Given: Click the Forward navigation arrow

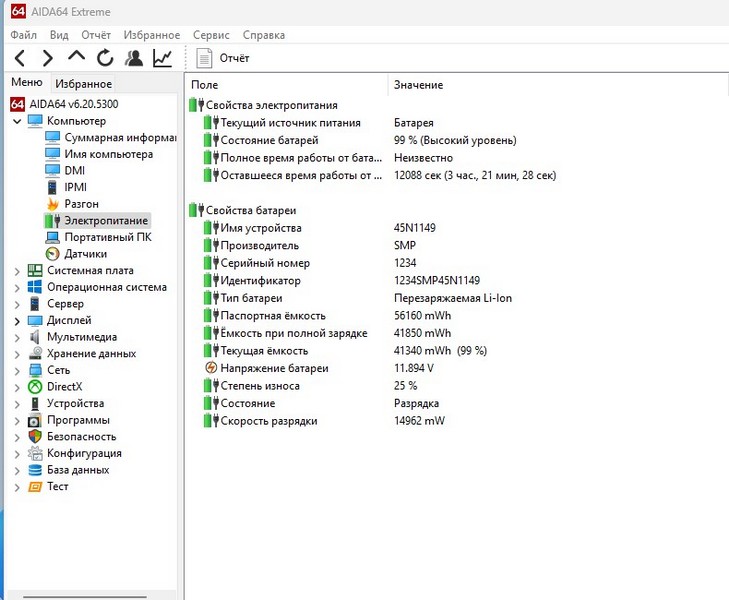Looking at the screenshot, I should 47,58.
